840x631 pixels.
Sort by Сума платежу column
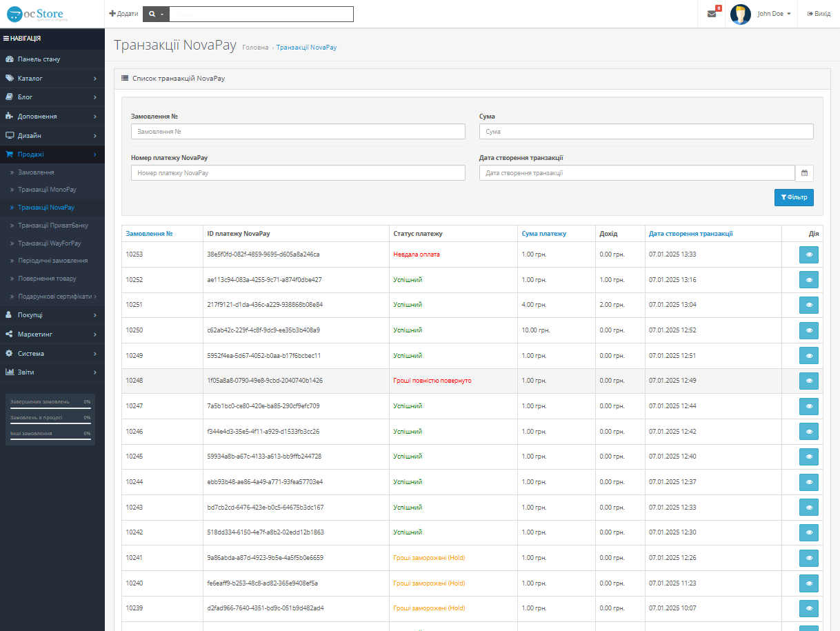[x=544, y=234]
